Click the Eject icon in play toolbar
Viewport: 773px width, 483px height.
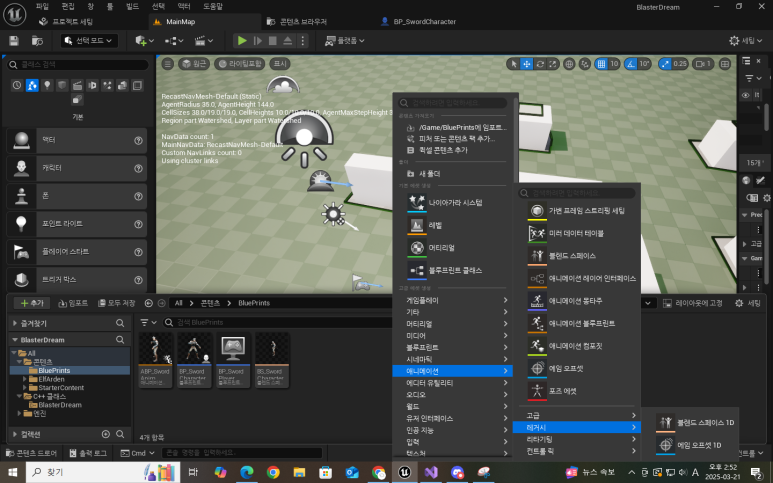click(x=288, y=40)
